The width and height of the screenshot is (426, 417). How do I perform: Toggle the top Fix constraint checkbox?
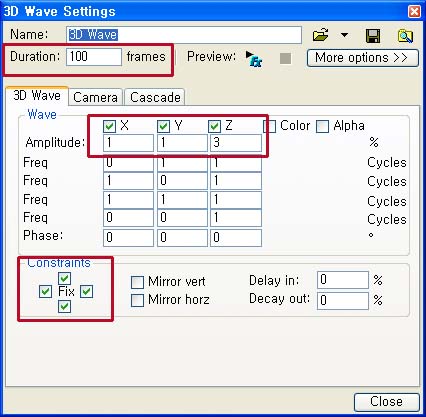pos(64,278)
